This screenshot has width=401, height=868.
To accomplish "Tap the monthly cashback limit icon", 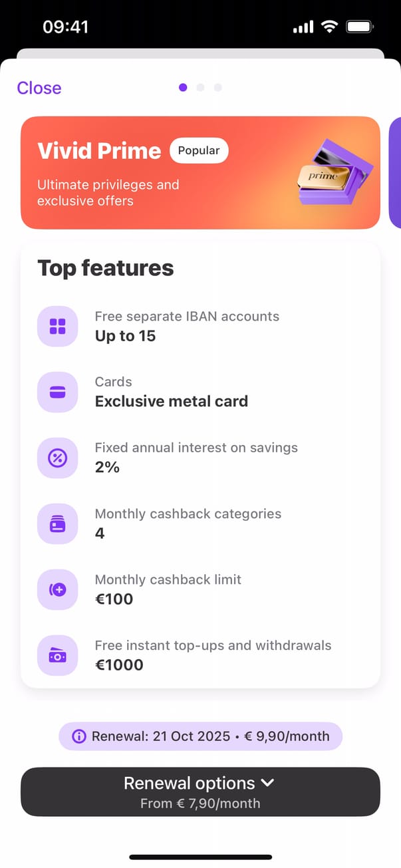I will point(58,589).
